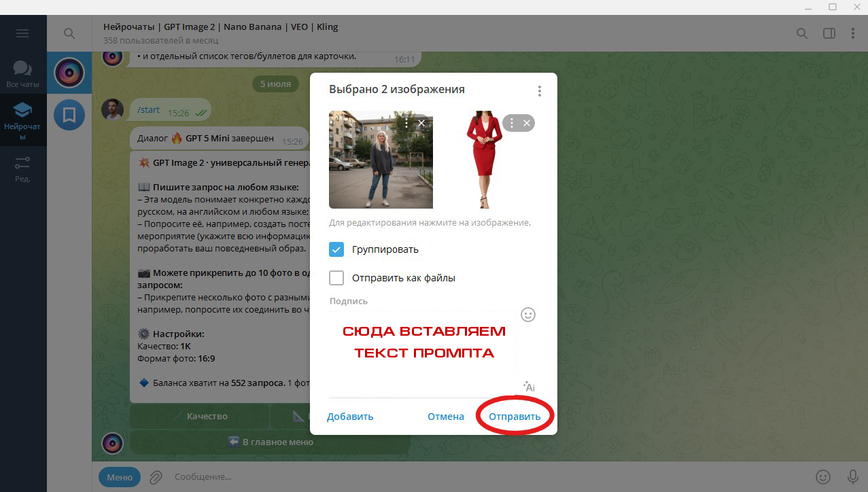
Task: Toggle the right side panel
Action: point(829,33)
